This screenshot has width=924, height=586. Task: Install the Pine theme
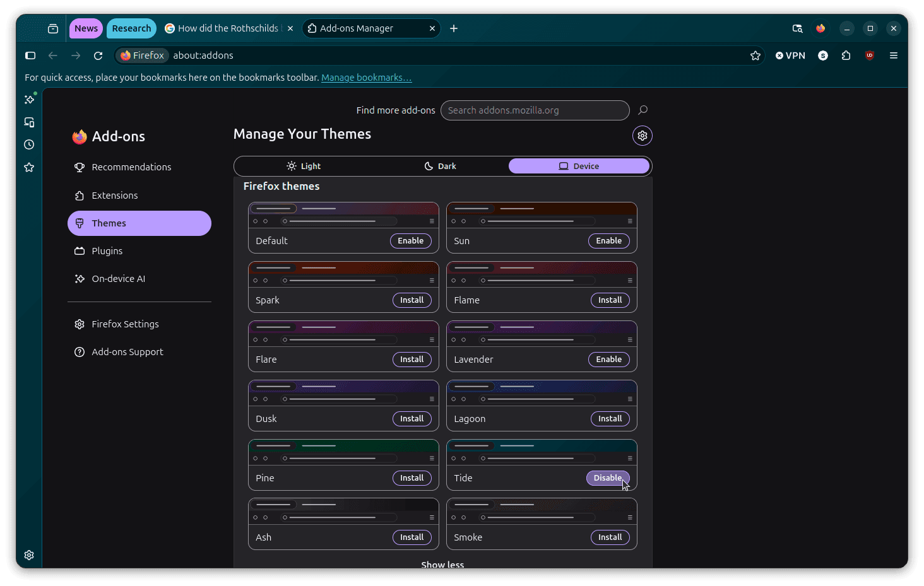tap(412, 478)
